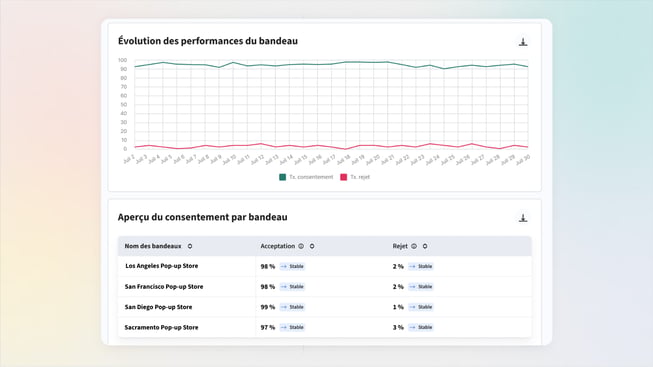
Task: Click Los Angeles rejection Stable badge
Action: [421, 266]
